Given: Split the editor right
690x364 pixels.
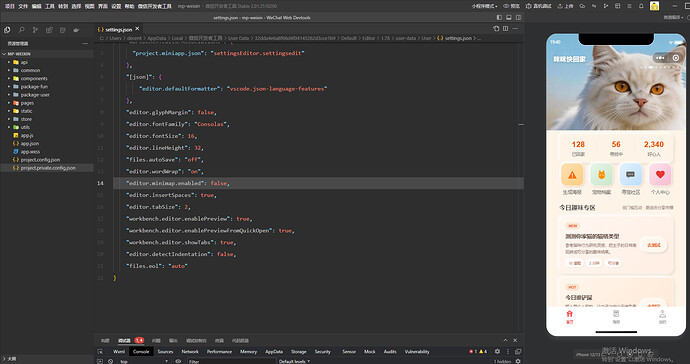Looking at the screenshot, I should click(506, 29).
